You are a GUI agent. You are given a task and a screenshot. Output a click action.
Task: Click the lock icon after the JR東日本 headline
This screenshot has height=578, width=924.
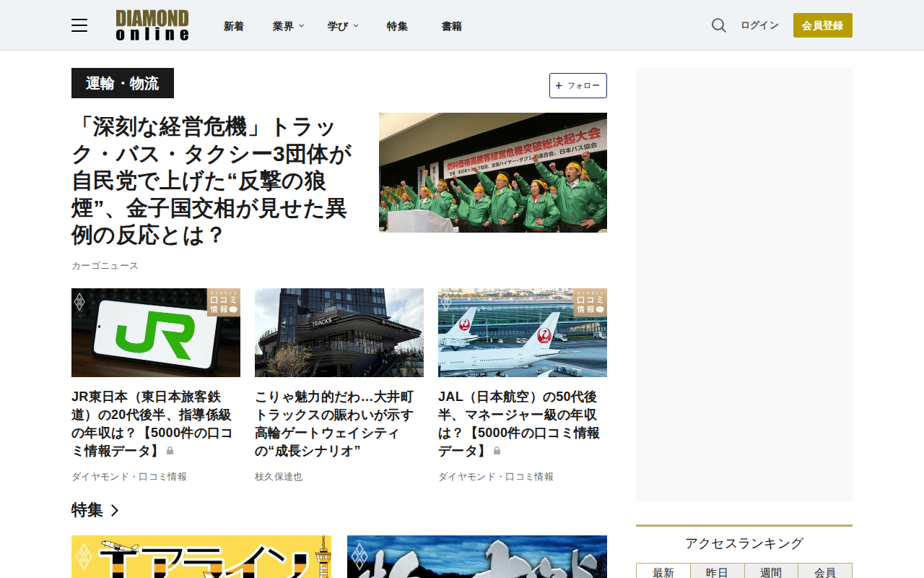coord(170,451)
